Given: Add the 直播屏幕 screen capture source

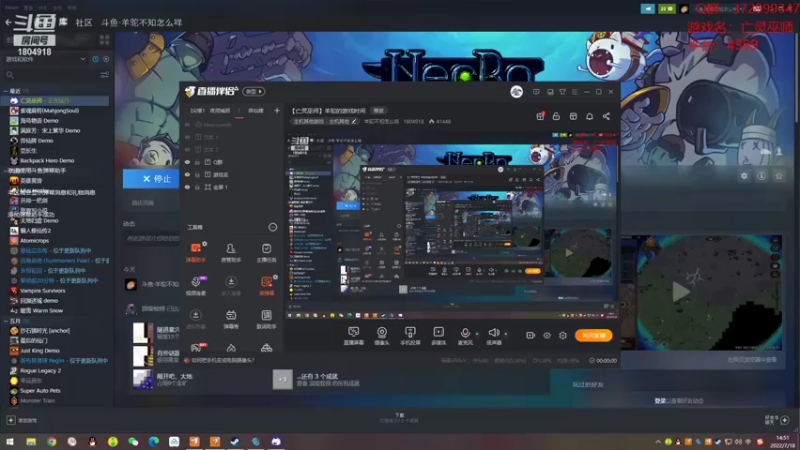Looking at the screenshot, I should coord(354,336).
